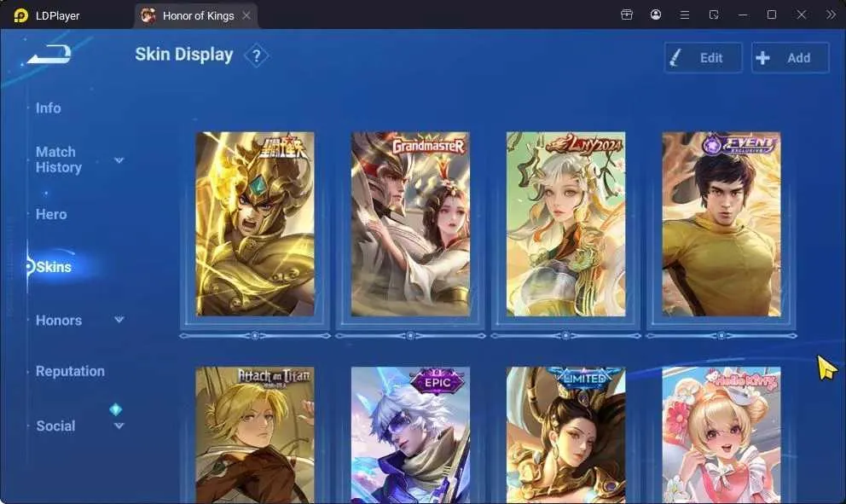The width and height of the screenshot is (846, 504).
Task: Open LDPlayer gift box icon in title bar
Action: (627, 14)
